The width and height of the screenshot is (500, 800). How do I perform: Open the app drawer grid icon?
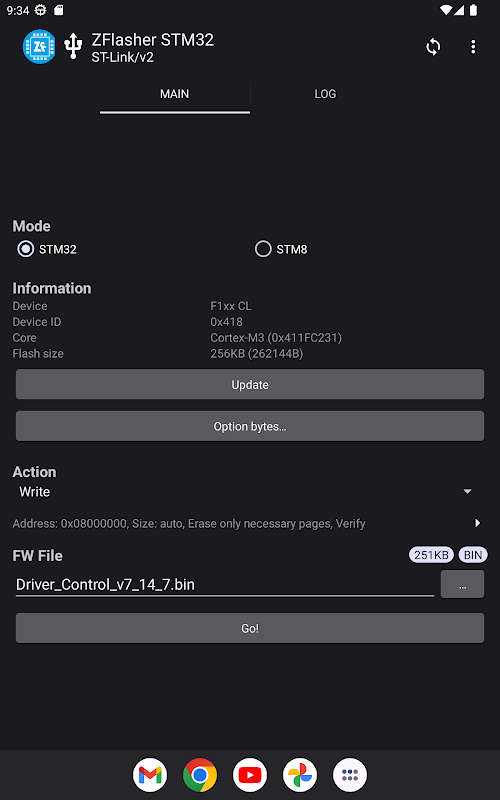[350, 774]
